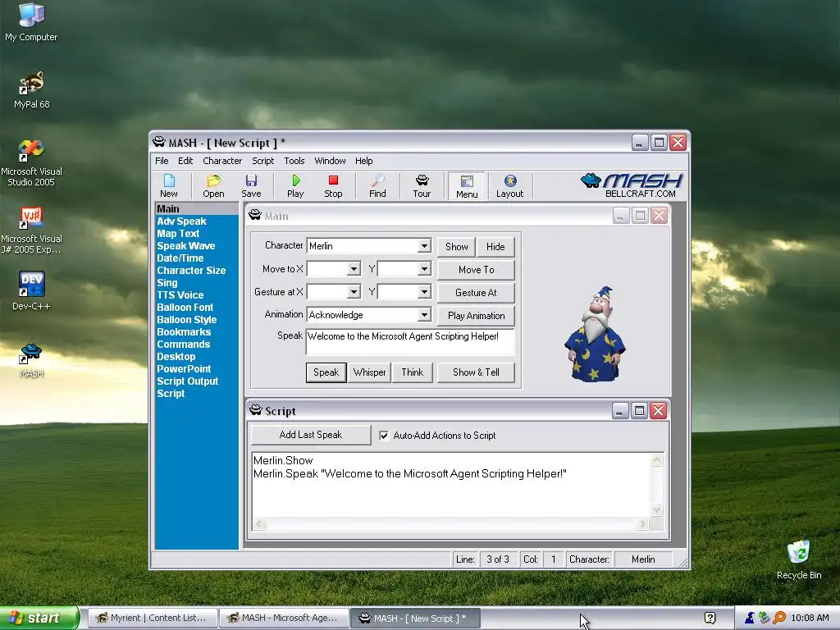Open the Help menu
This screenshot has height=630, width=840.
(x=363, y=161)
